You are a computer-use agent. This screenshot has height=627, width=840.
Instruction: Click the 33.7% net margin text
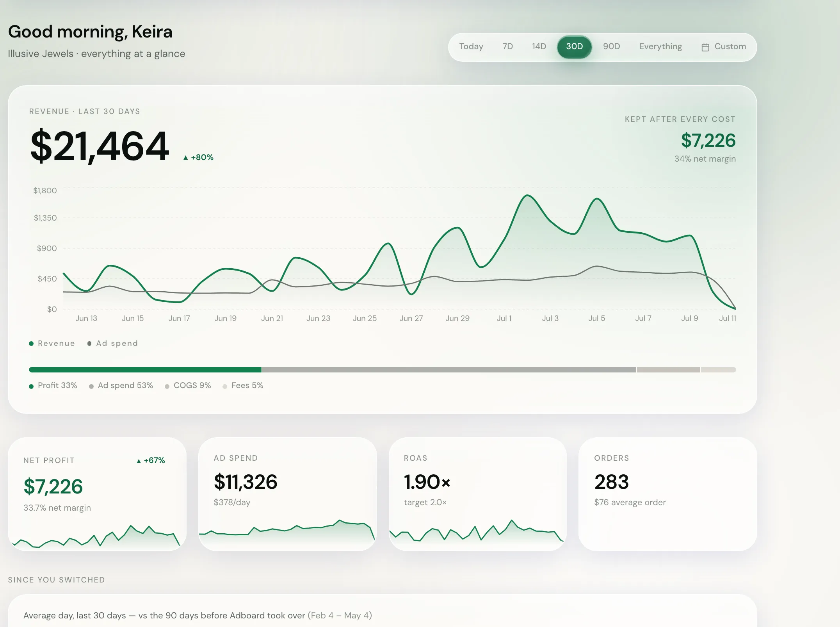click(57, 508)
